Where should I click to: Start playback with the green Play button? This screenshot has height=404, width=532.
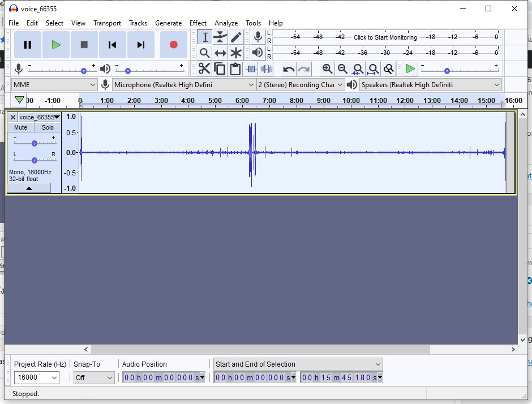[x=55, y=45]
